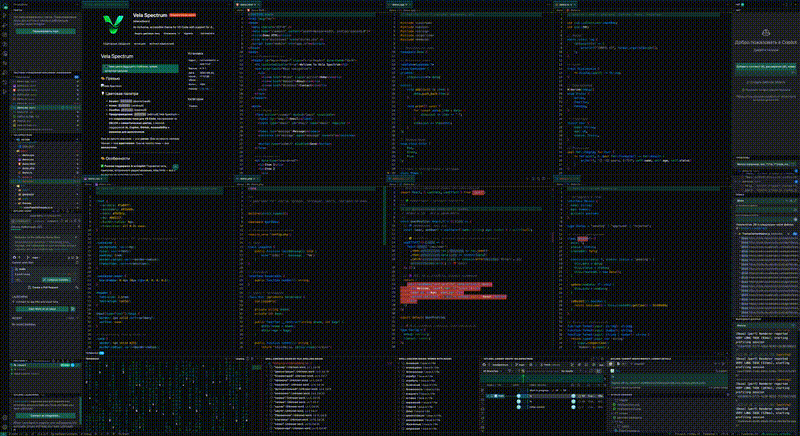Toggle the Автообновление checkbox for Vela Spectrum
This screenshot has height=436, width=800.
(x=199, y=34)
